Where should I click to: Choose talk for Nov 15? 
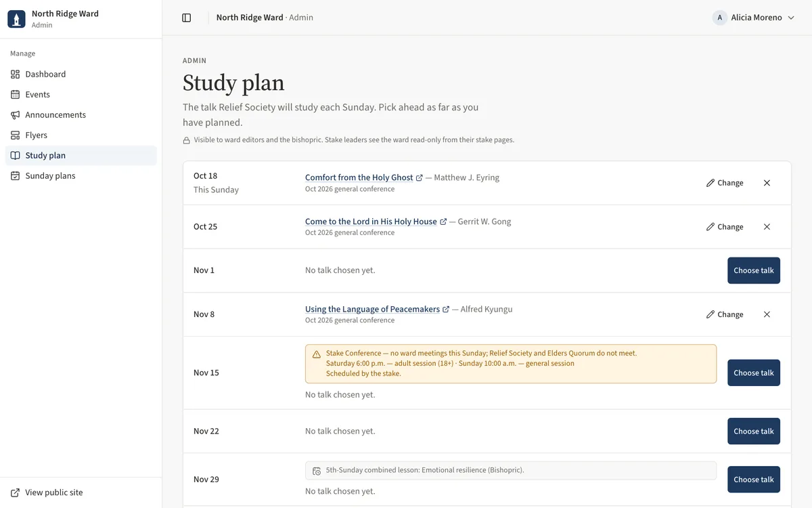click(754, 373)
